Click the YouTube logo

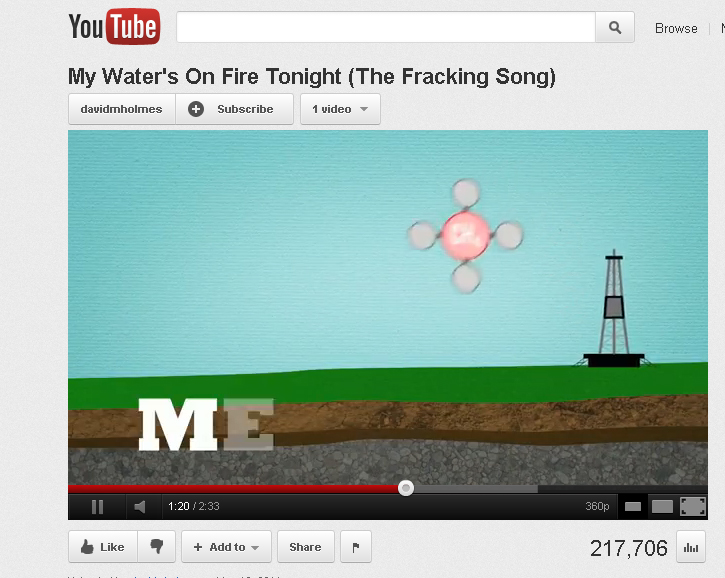point(114,26)
